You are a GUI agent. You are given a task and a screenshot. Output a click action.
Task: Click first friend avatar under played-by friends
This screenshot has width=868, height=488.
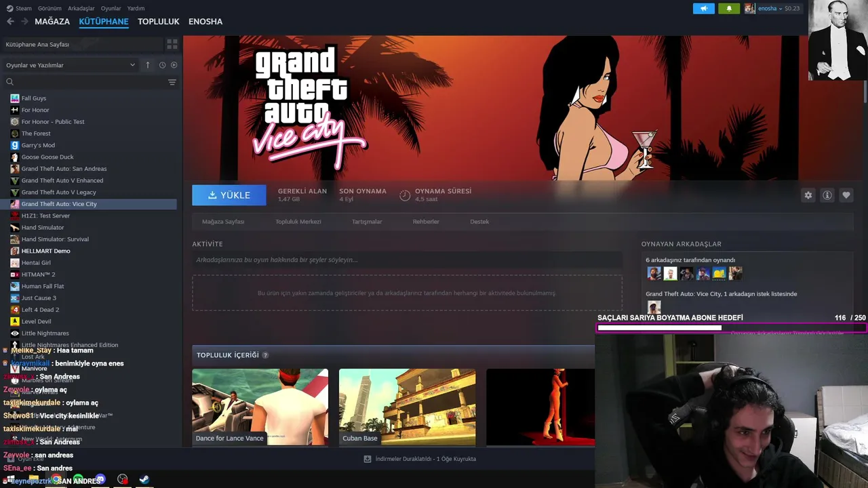654,273
